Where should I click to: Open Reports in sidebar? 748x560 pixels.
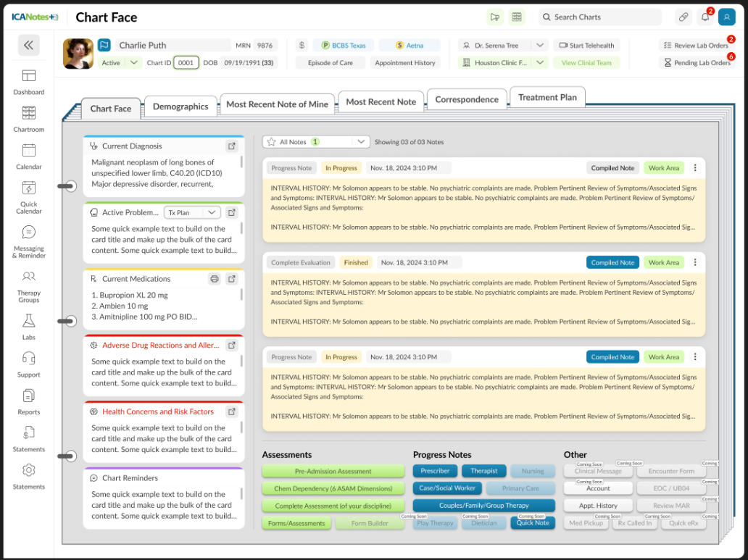coord(28,401)
